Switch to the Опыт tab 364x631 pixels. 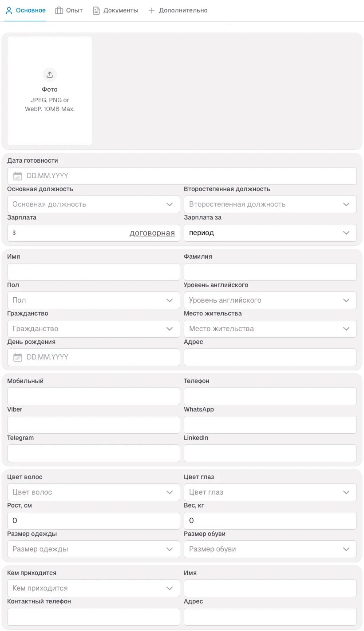tap(74, 10)
